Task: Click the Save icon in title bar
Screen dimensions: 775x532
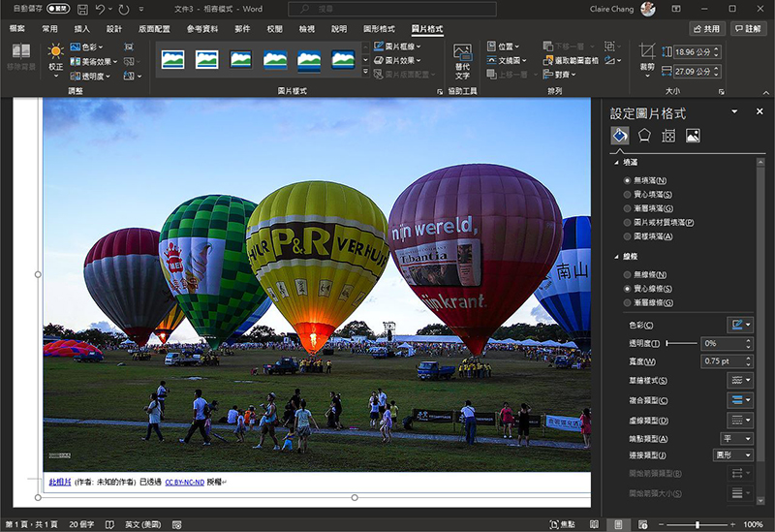Action: point(82,9)
